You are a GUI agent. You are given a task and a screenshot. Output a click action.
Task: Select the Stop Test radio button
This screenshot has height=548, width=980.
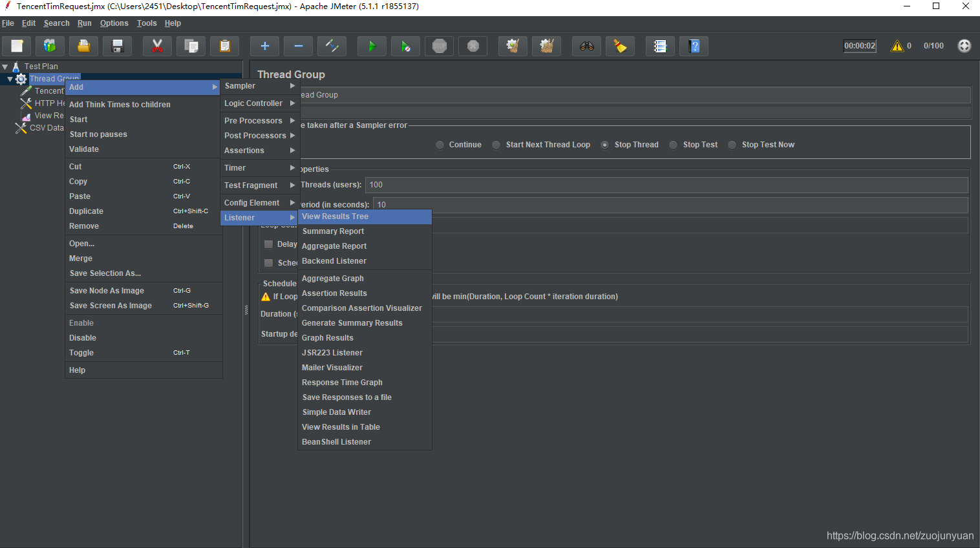[x=673, y=145]
